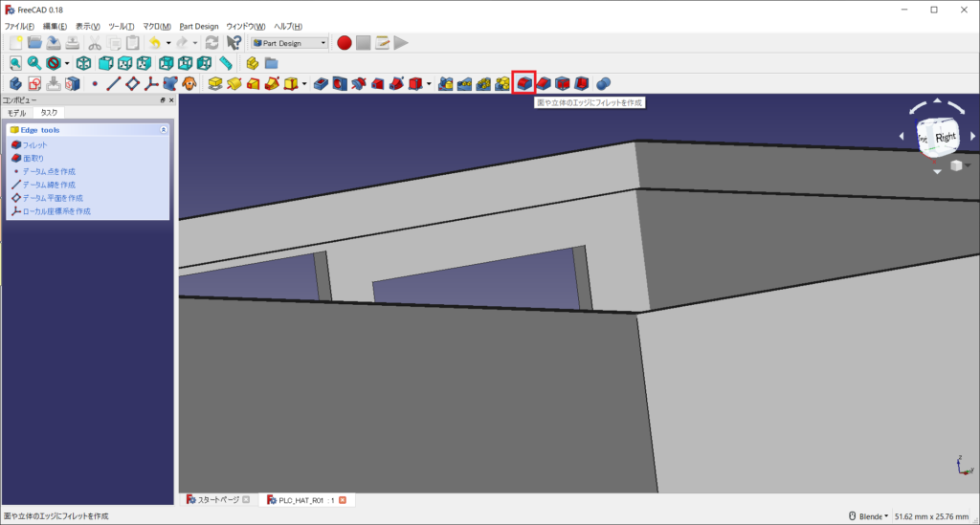Collapse the Edge tools panel
980x525 pixels.
point(164,129)
